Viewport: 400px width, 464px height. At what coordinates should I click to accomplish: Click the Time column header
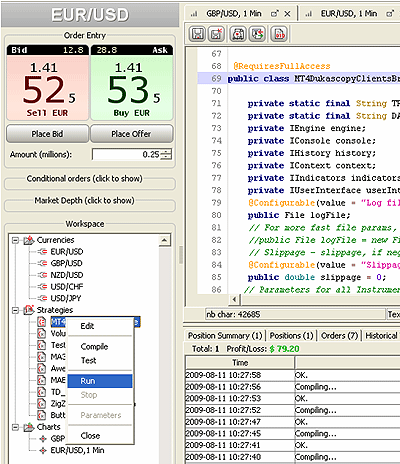pyautogui.click(x=240, y=363)
